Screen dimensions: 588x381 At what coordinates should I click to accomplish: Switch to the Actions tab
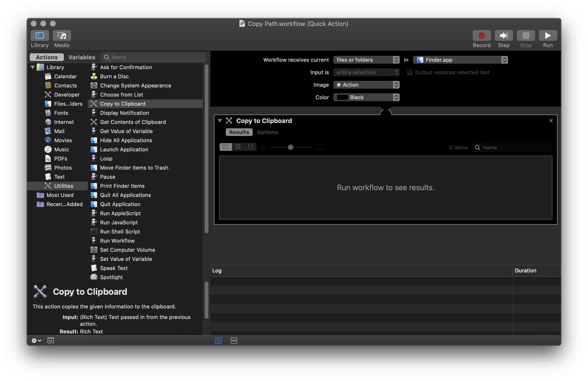click(x=47, y=57)
